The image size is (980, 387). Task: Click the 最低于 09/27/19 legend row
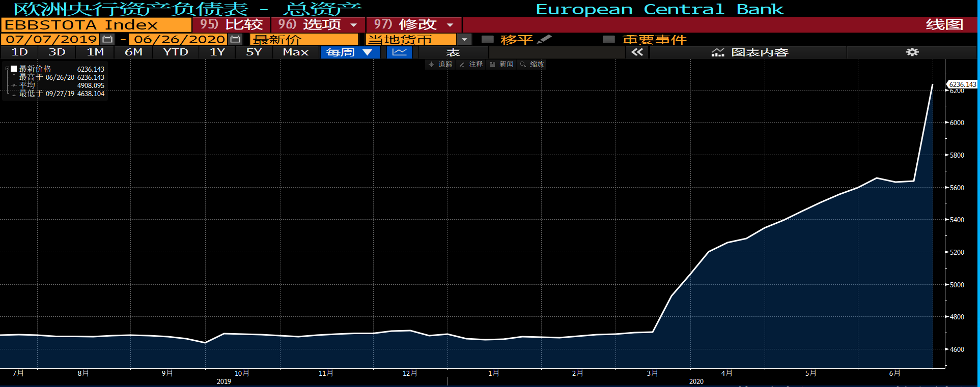click(55, 94)
